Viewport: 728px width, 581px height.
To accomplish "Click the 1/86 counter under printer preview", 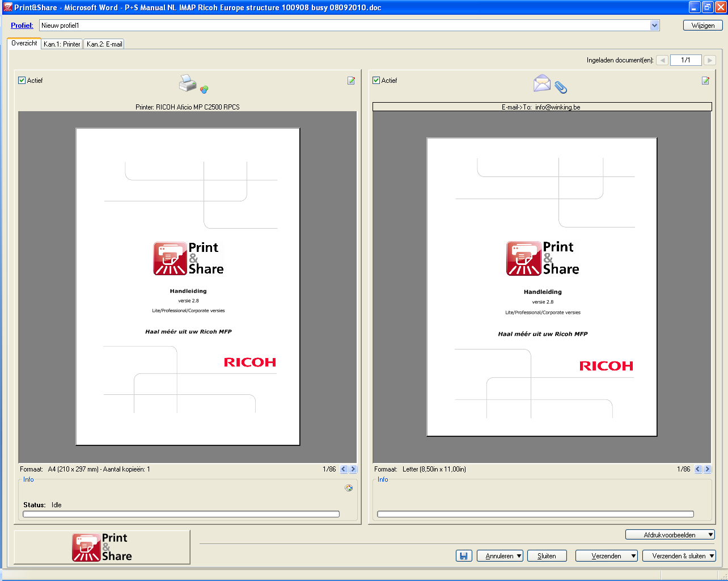I will click(x=329, y=469).
